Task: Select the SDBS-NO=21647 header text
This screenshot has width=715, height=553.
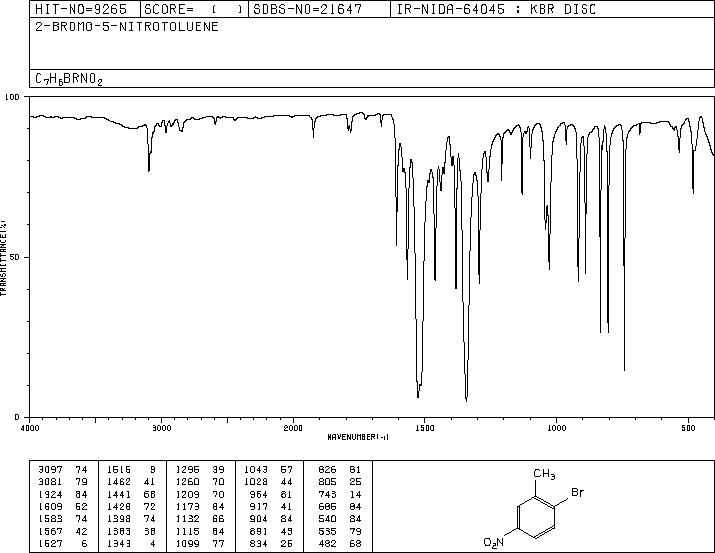Action: (x=308, y=9)
